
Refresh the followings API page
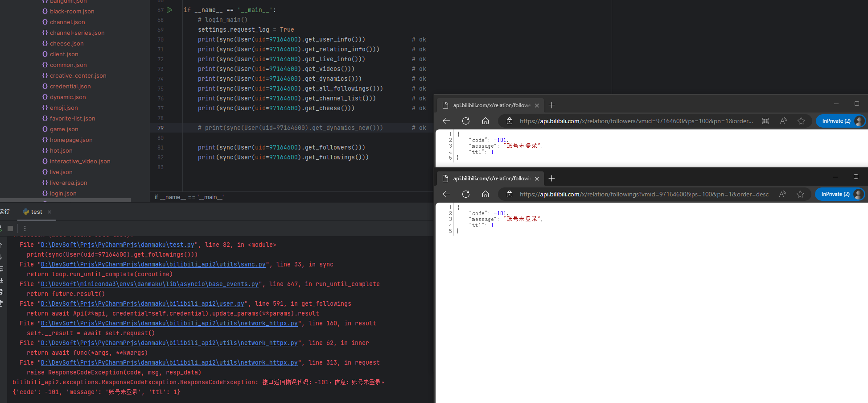[466, 194]
